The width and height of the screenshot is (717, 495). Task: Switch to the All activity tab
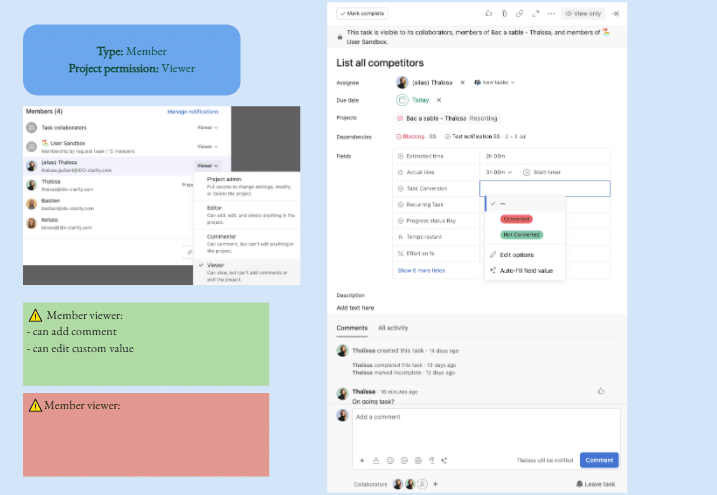coord(392,327)
